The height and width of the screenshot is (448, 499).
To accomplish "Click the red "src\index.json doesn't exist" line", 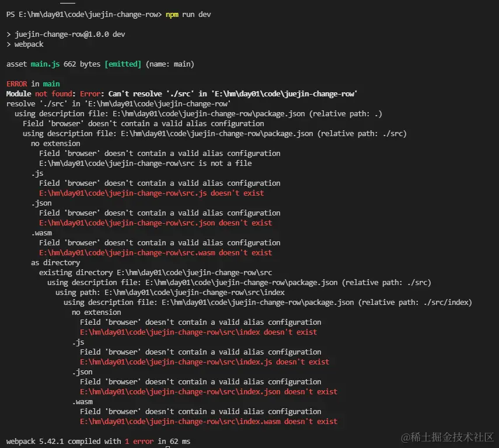I will click(x=209, y=392).
